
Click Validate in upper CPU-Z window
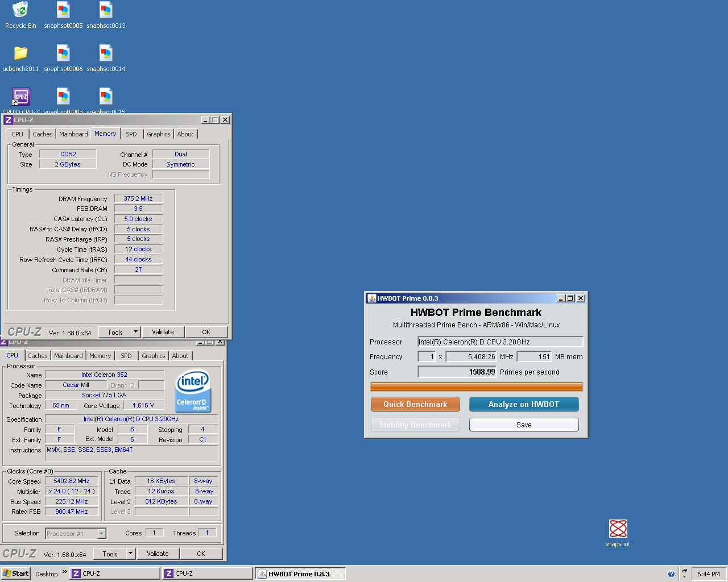[163, 332]
